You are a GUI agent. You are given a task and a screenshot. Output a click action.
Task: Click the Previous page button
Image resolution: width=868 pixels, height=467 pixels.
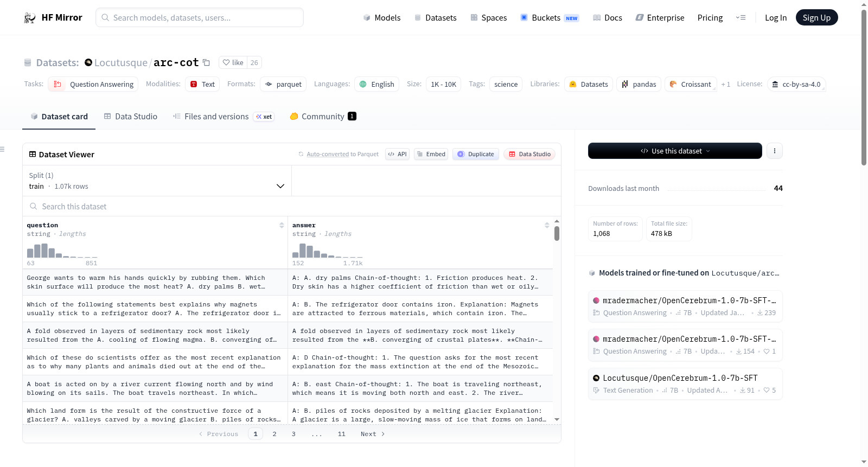point(219,434)
